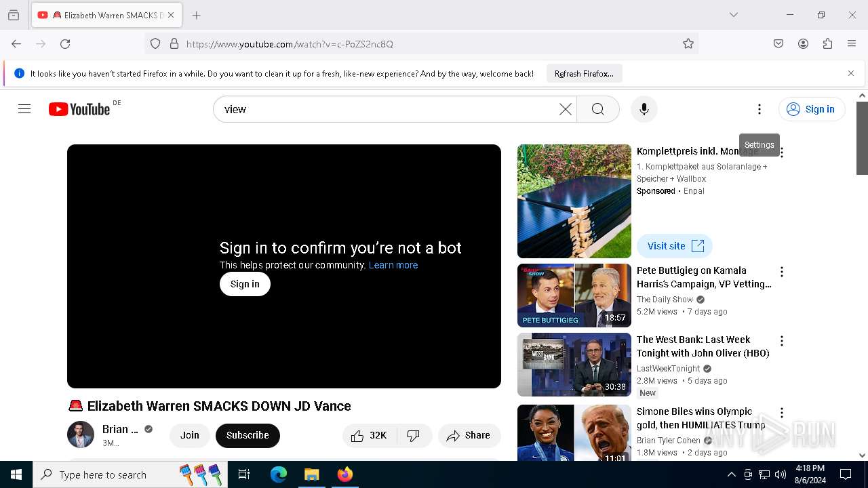Subscribe to the channel

tap(248, 435)
